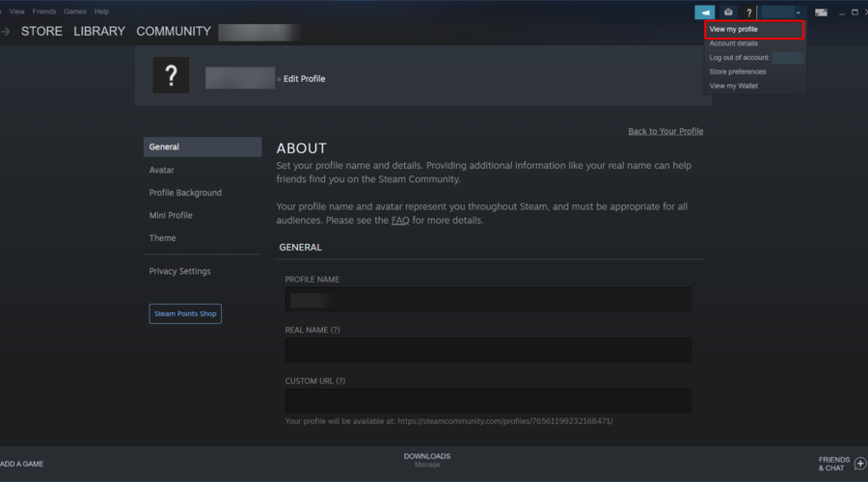Open the inbox envelope notifications icon
868x482 pixels.
click(728, 13)
